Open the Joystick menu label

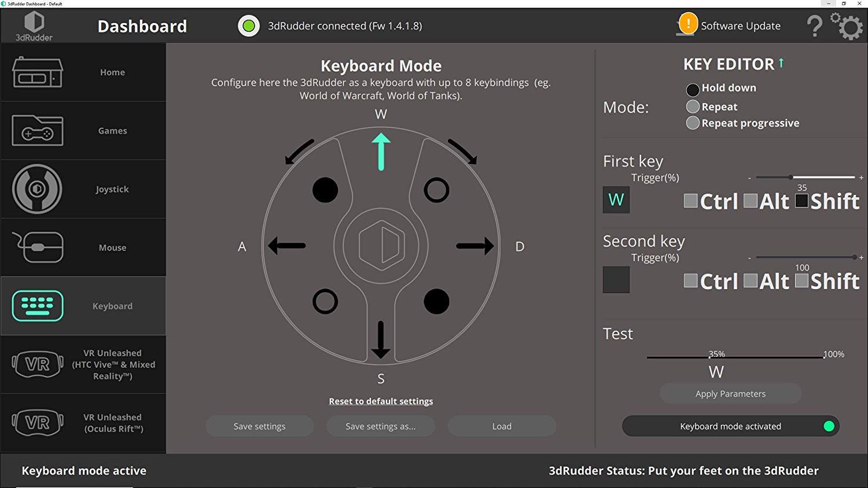tap(112, 189)
